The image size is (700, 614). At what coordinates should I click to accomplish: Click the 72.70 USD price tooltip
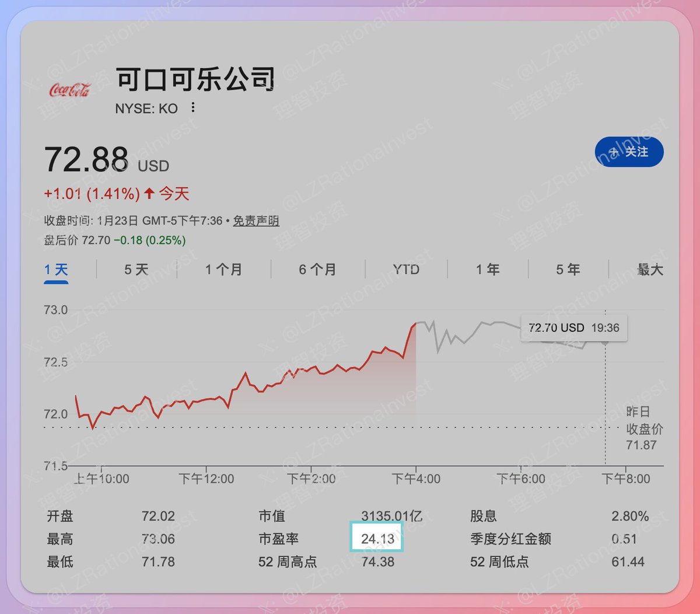[x=573, y=327]
